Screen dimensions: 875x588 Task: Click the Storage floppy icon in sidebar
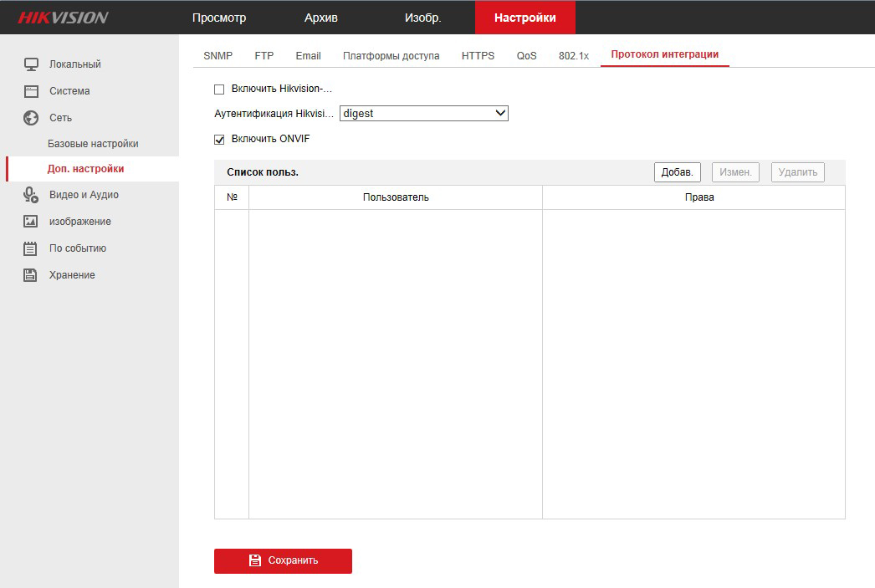(30, 275)
